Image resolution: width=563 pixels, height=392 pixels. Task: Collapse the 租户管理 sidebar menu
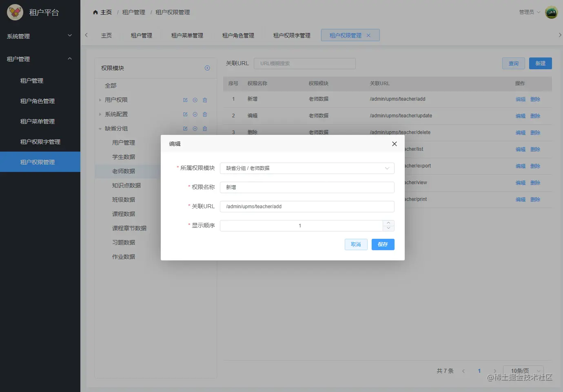40,59
